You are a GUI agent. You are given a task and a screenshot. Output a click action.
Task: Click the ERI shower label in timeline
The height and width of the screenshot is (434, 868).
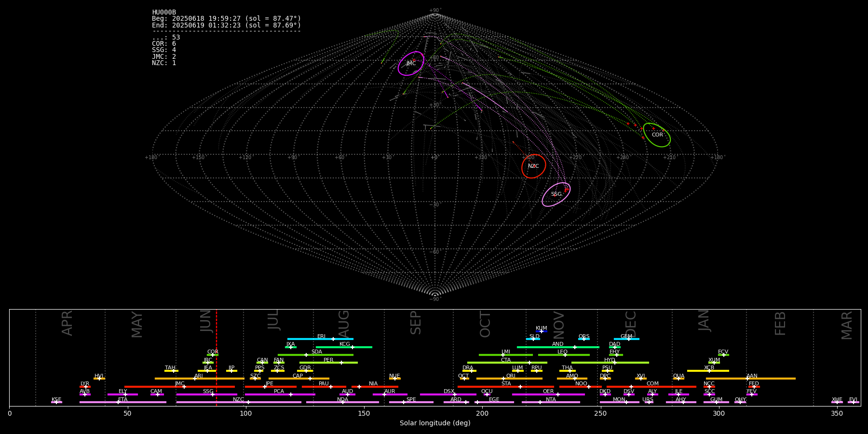point(322,337)
